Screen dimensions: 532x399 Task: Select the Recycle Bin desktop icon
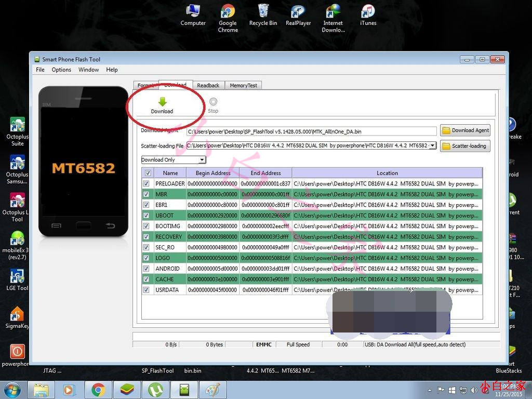[x=263, y=15]
